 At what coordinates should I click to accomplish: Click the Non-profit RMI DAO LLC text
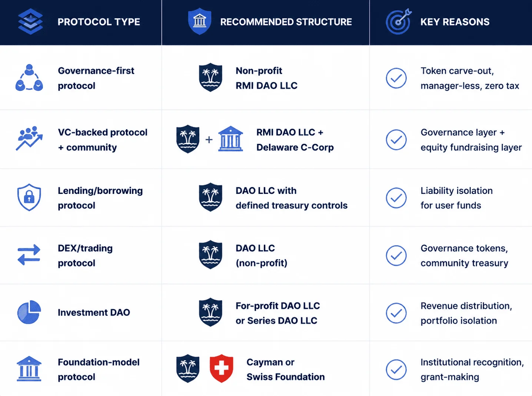pyautogui.click(x=266, y=78)
